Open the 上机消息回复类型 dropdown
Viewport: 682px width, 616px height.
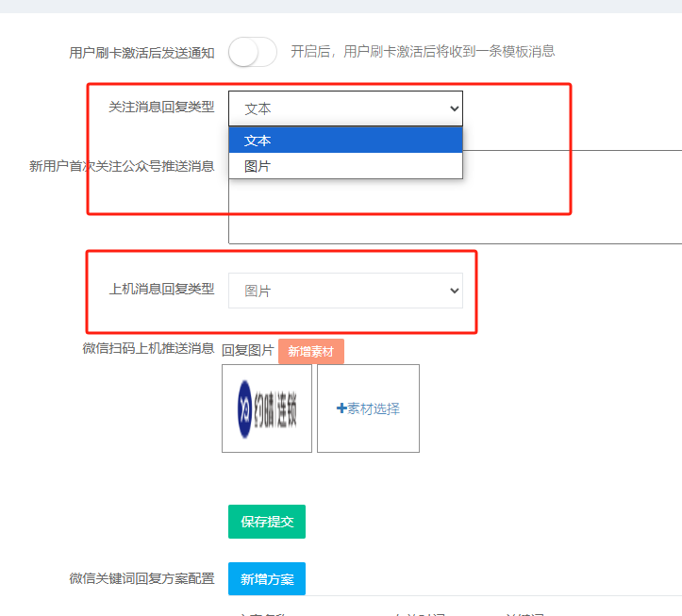(345, 291)
